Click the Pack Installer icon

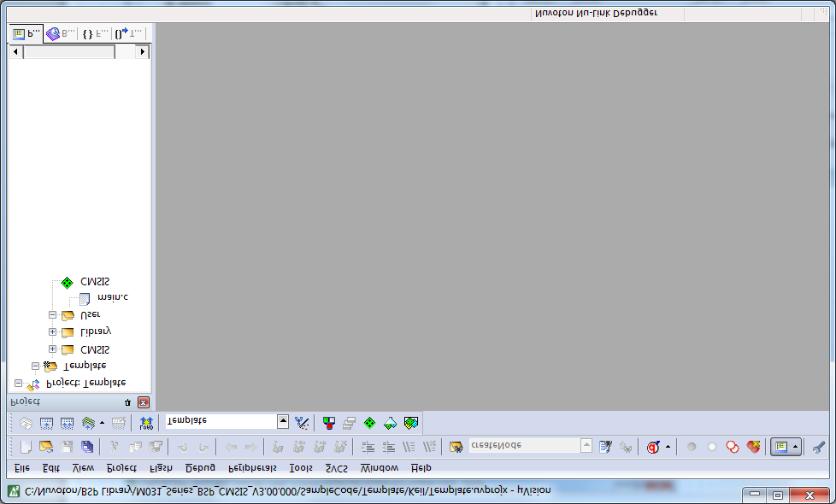click(411, 422)
